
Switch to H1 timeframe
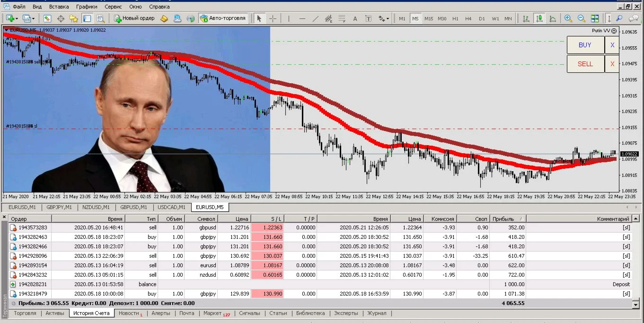pos(455,18)
